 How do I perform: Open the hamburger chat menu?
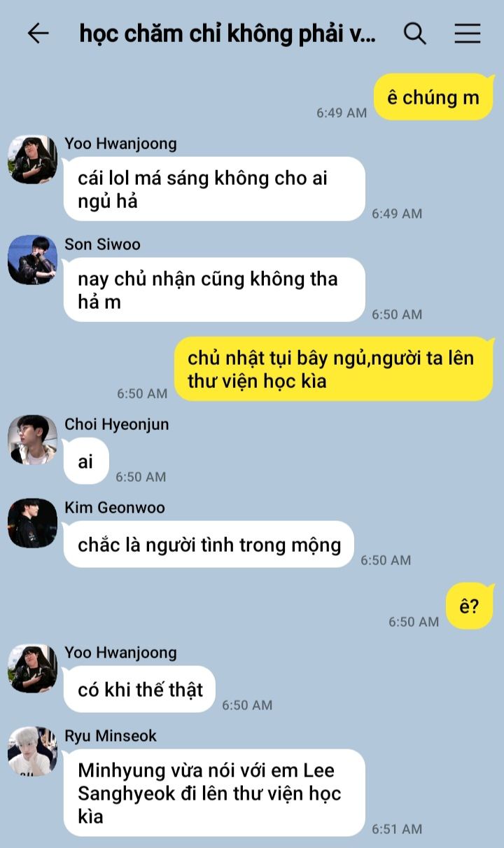pyautogui.click(x=467, y=33)
